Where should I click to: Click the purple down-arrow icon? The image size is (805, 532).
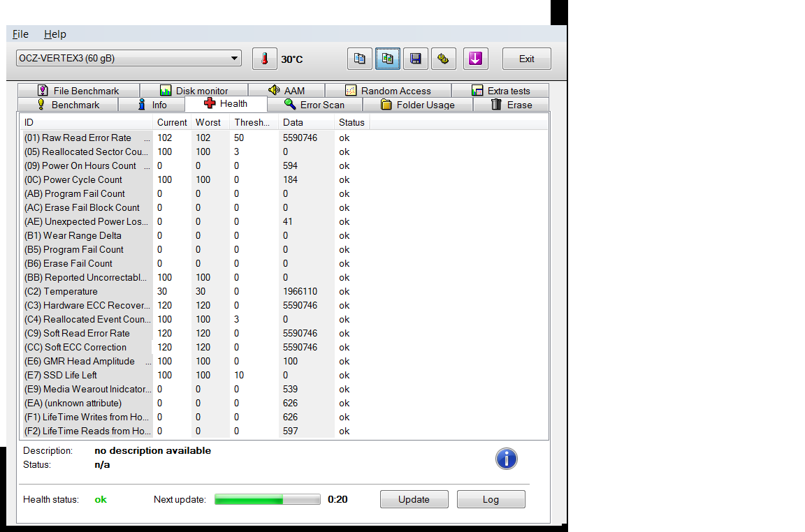click(x=475, y=59)
